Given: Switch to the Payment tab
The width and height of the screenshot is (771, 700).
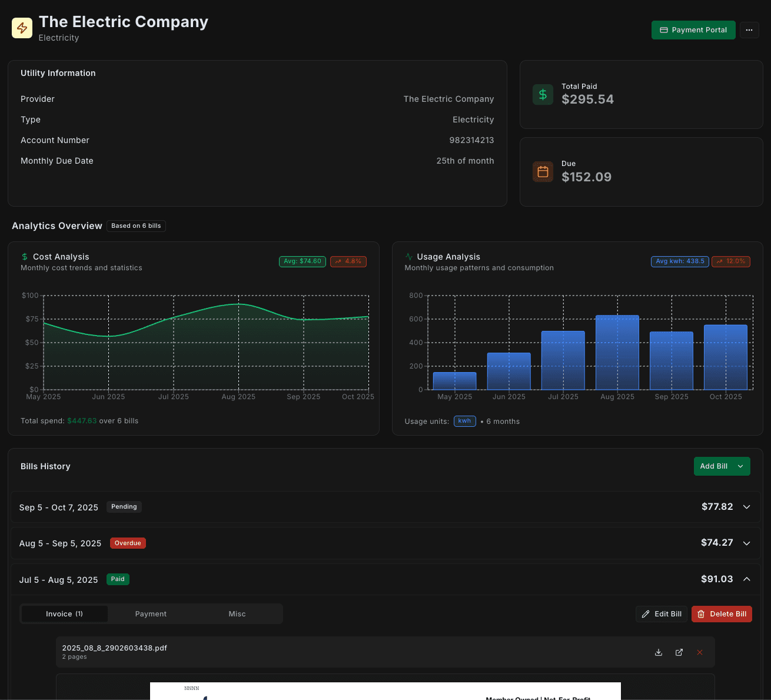Looking at the screenshot, I should pos(151,613).
